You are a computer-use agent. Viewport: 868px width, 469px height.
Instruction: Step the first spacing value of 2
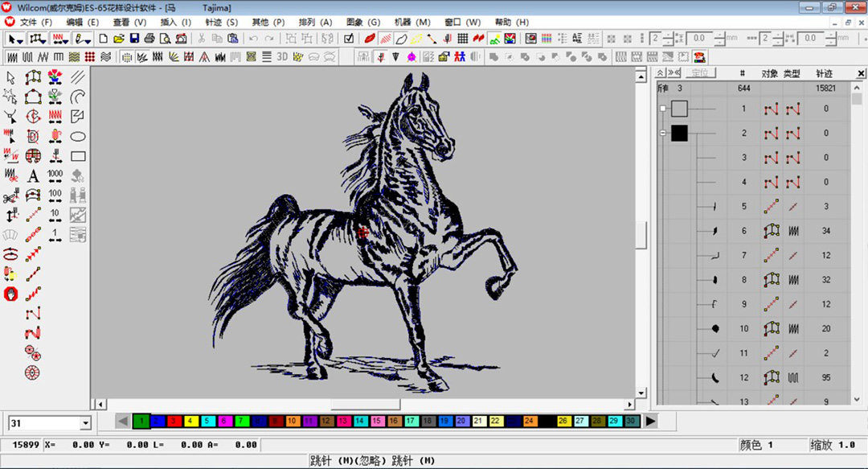click(x=668, y=39)
